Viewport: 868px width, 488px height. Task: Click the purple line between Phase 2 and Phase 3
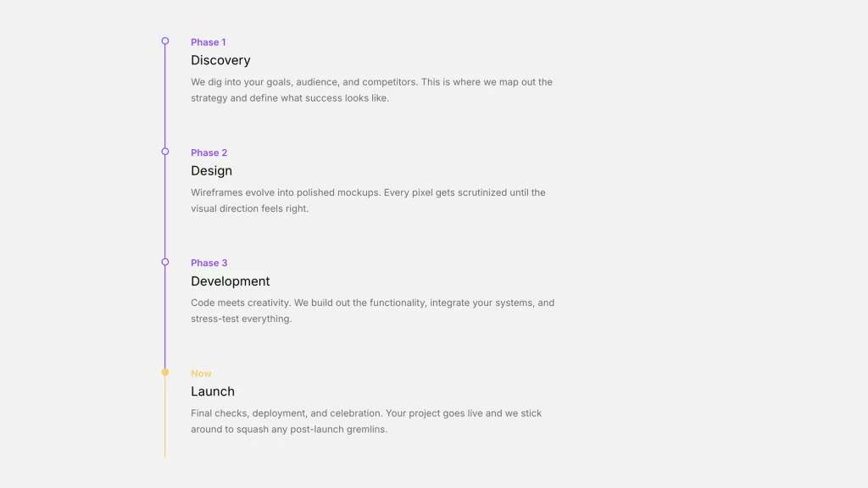(165, 207)
